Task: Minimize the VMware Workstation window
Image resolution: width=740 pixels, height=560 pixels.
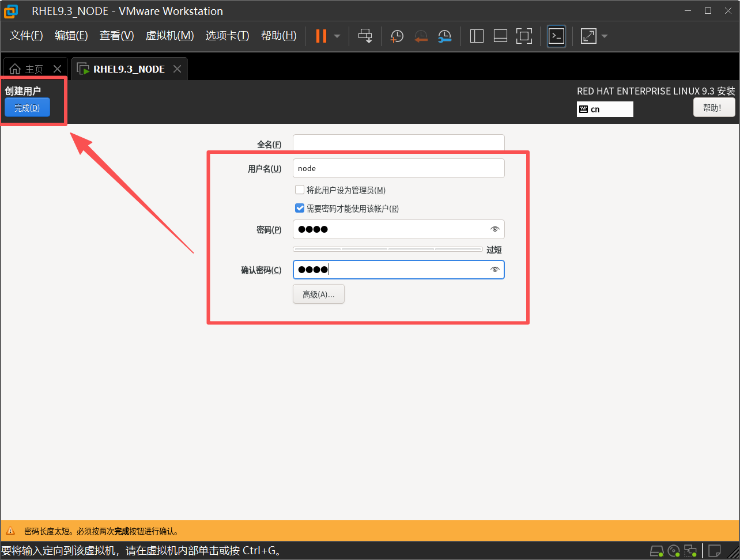Action: pos(687,11)
